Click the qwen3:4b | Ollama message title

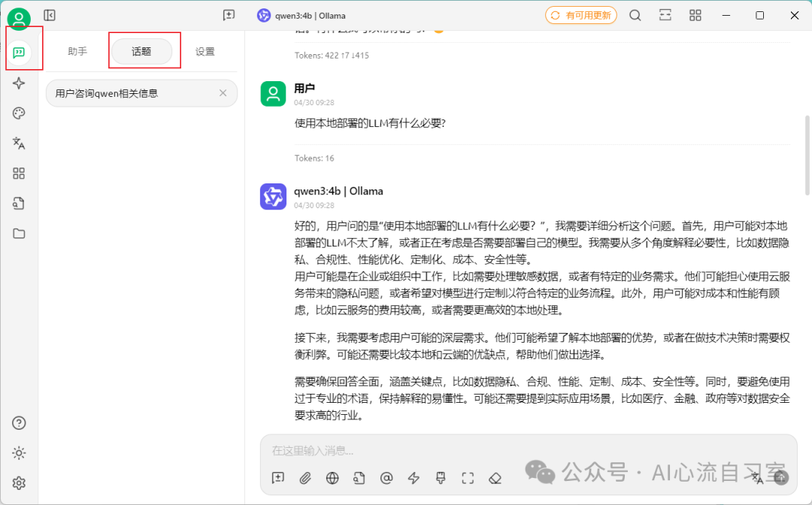coord(338,191)
